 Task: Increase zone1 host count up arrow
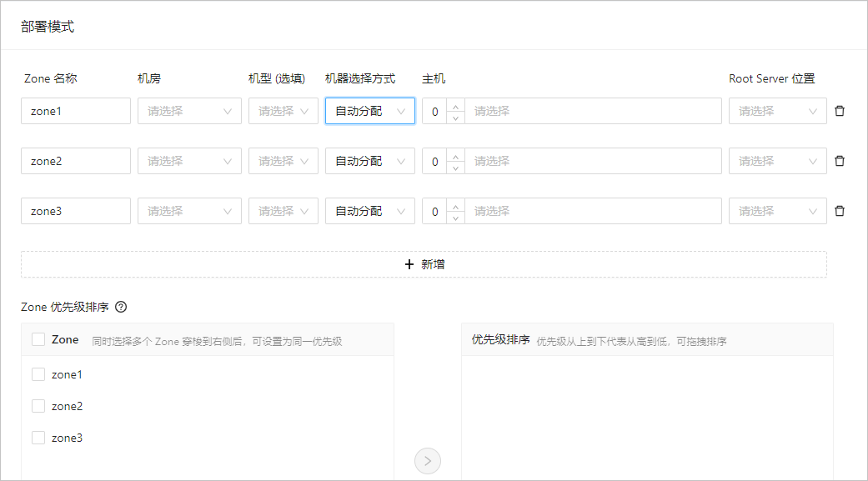click(455, 105)
